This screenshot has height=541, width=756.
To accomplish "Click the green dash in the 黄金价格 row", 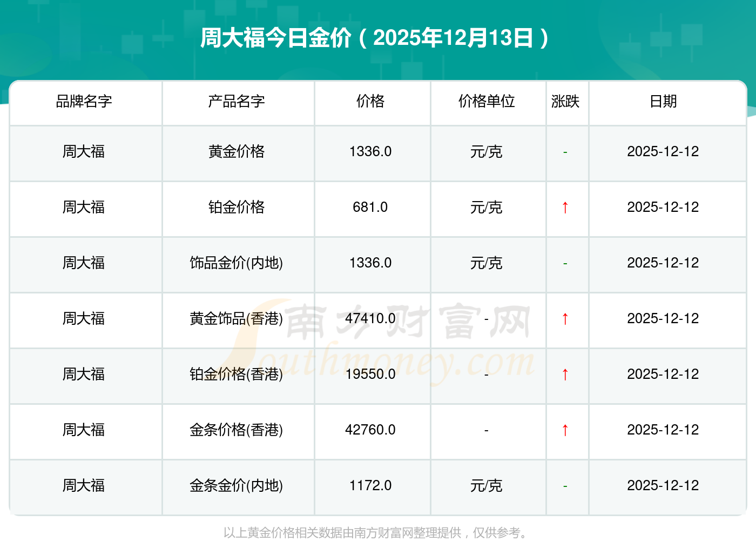I will pyautogui.click(x=565, y=152).
